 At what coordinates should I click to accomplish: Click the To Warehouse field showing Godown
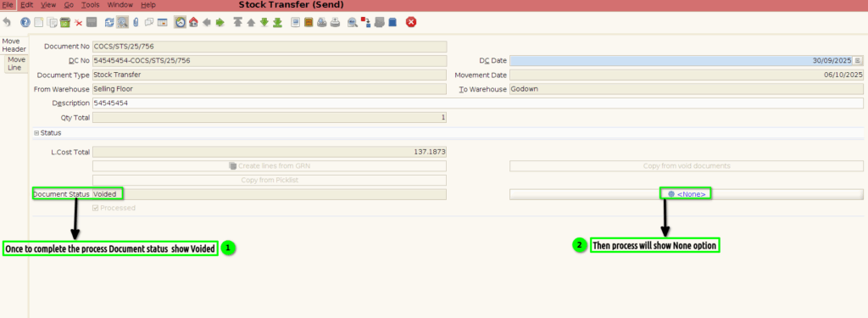pyautogui.click(x=687, y=89)
